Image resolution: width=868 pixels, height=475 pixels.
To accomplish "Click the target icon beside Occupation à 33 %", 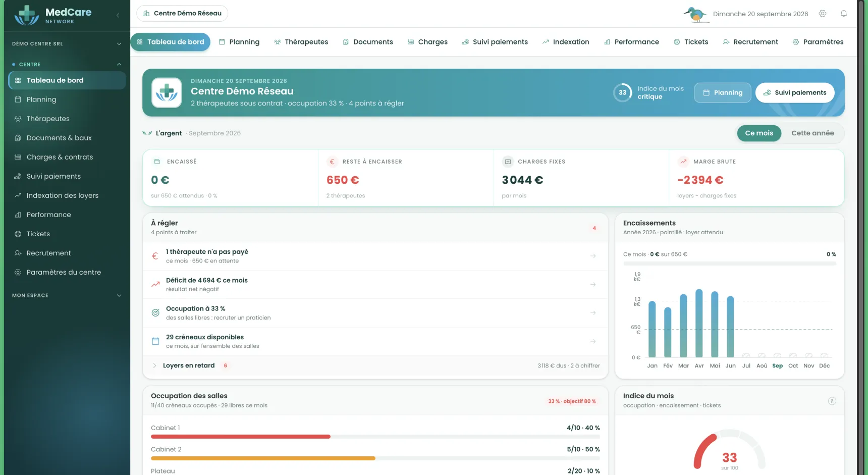I will tap(155, 313).
